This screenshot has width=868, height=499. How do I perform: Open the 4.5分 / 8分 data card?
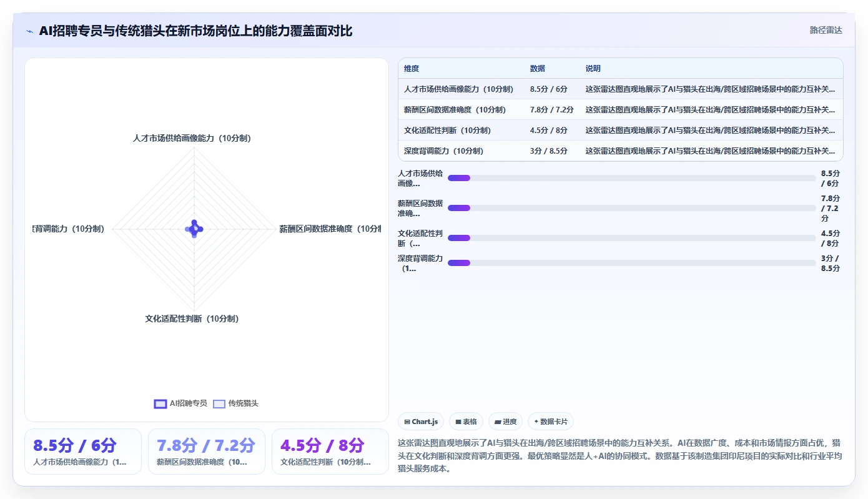pyautogui.click(x=330, y=451)
